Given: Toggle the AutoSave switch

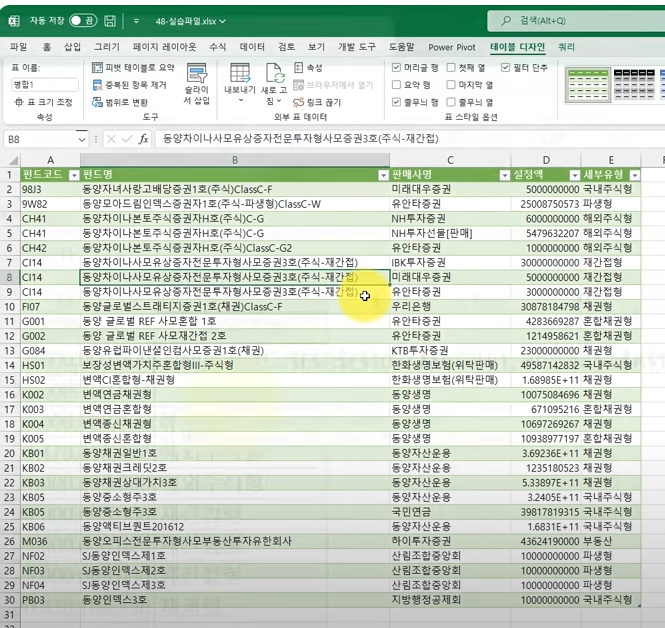Looking at the screenshot, I should tap(83, 20).
